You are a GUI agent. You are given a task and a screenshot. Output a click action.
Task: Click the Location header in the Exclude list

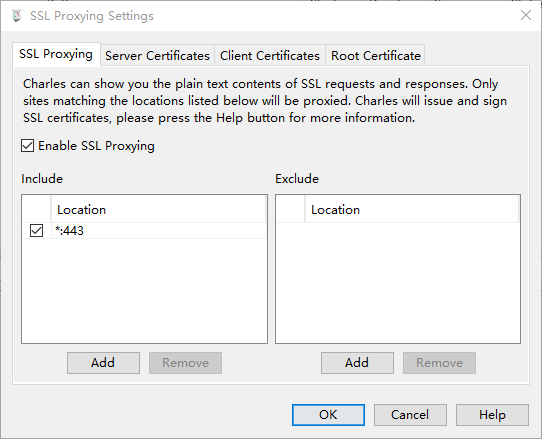point(412,210)
